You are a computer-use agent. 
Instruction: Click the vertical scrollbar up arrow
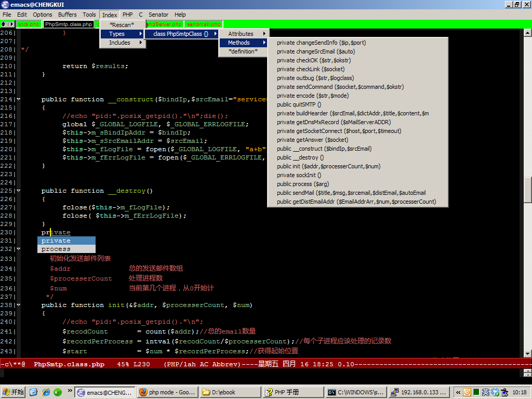tap(527, 33)
